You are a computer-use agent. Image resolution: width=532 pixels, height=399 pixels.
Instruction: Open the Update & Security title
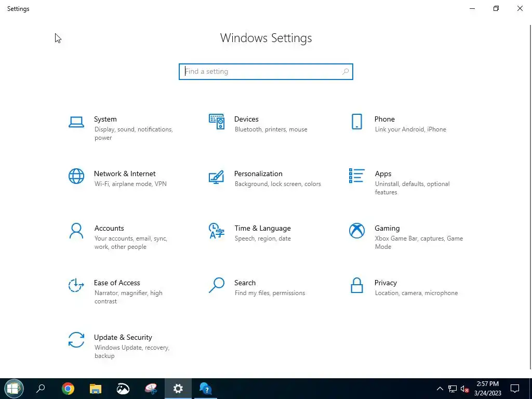point(123,337)
